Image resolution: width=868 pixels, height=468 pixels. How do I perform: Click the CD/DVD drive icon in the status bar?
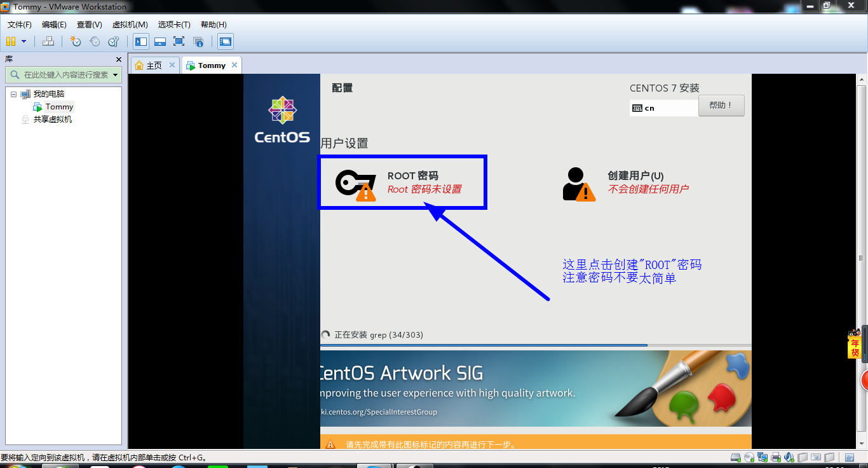[x=749, y=457]
